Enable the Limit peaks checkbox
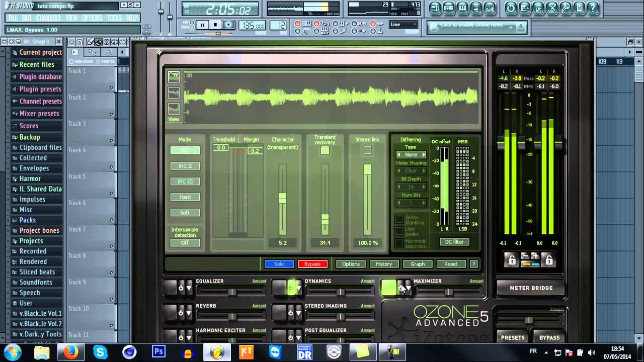This screenshot has height=362, width=644. click(x=398, y=231)
